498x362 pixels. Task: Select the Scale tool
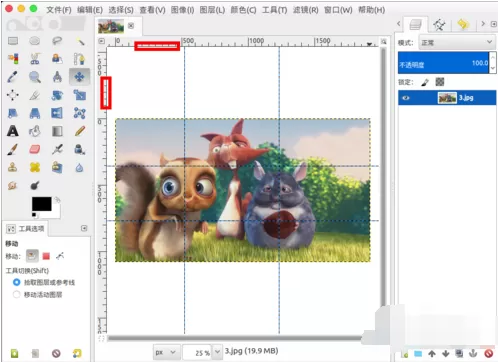[80, 95]
